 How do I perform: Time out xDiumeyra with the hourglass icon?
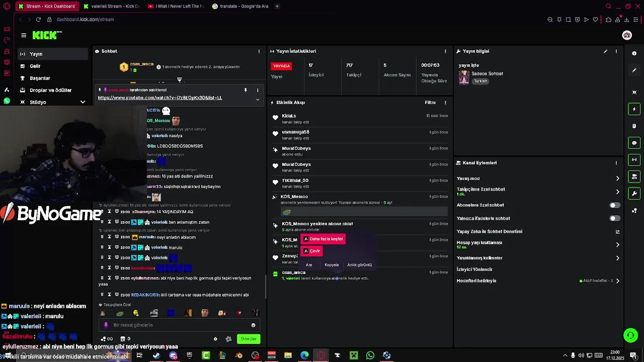click(109, 212)
